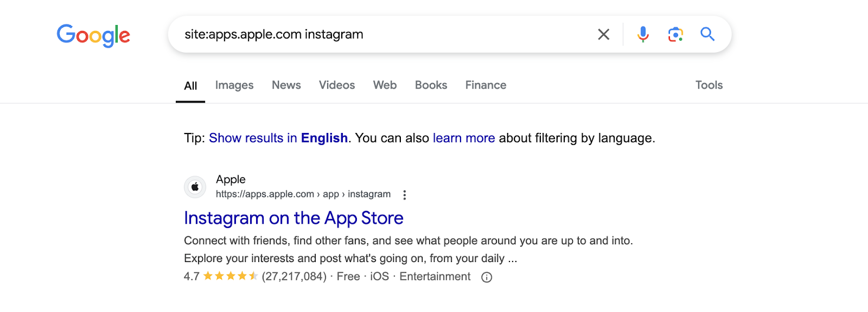Go to the Finance tab

[x=486, y=85]
